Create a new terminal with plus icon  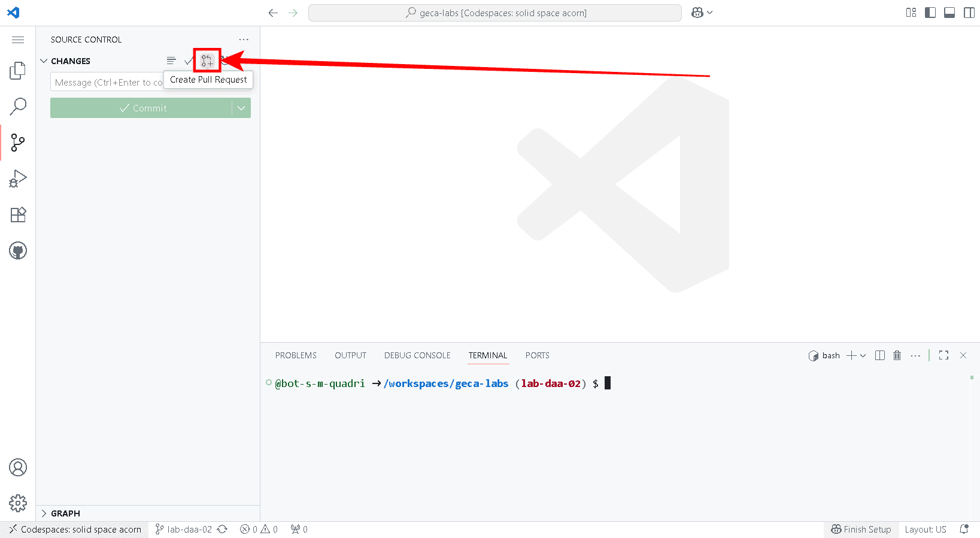point(851,355)
